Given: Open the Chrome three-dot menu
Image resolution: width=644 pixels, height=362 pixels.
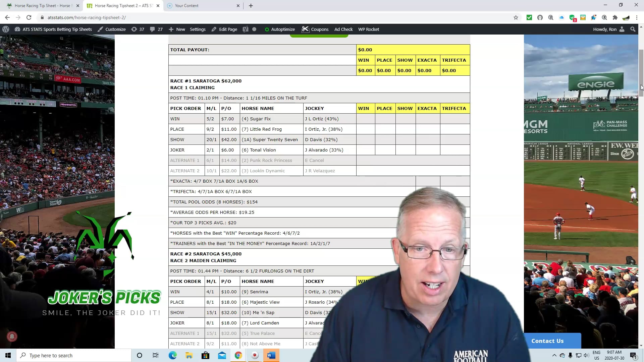Looking at the screenshot, I should (637, 17).
